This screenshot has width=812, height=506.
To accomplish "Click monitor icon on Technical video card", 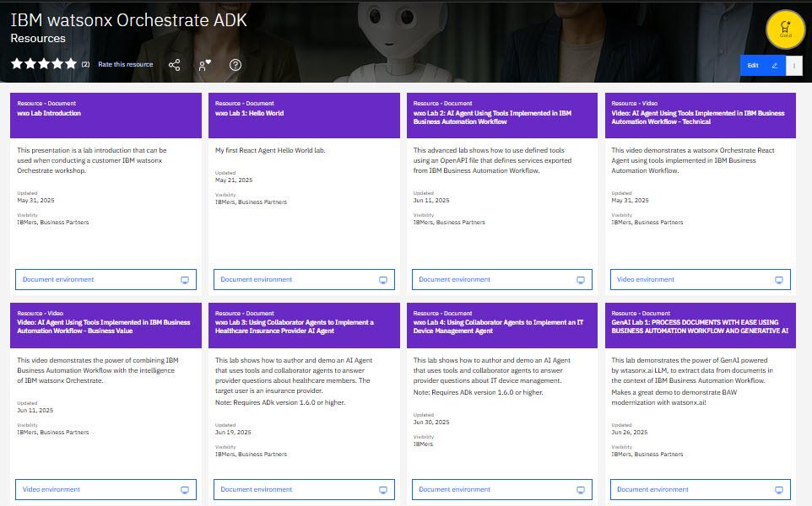I will click(x=779, y=280).
